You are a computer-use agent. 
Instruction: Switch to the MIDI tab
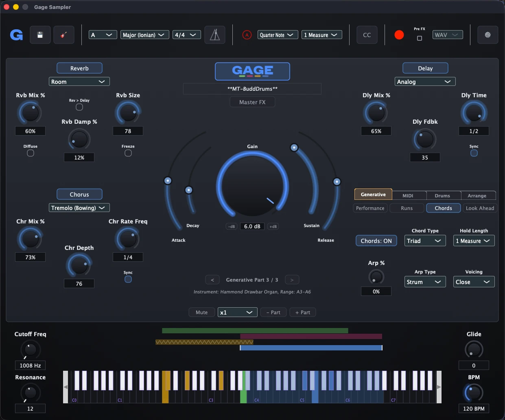coord(408,196)
